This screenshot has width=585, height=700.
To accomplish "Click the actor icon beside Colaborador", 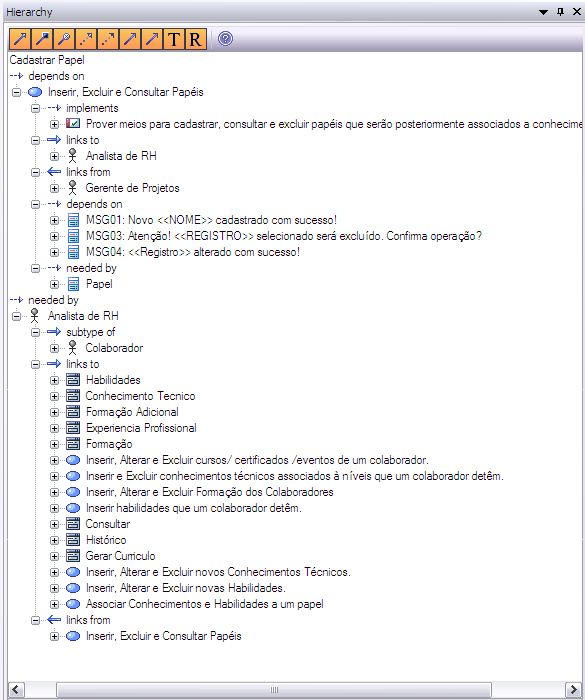I will 72,348.
